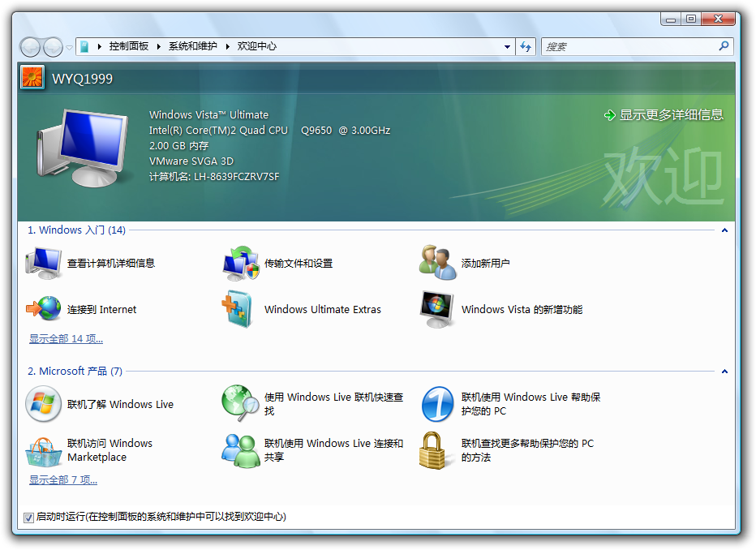
Task: Click the search magnifier icon
Action: pyautogui.click(x=724, y=46)
